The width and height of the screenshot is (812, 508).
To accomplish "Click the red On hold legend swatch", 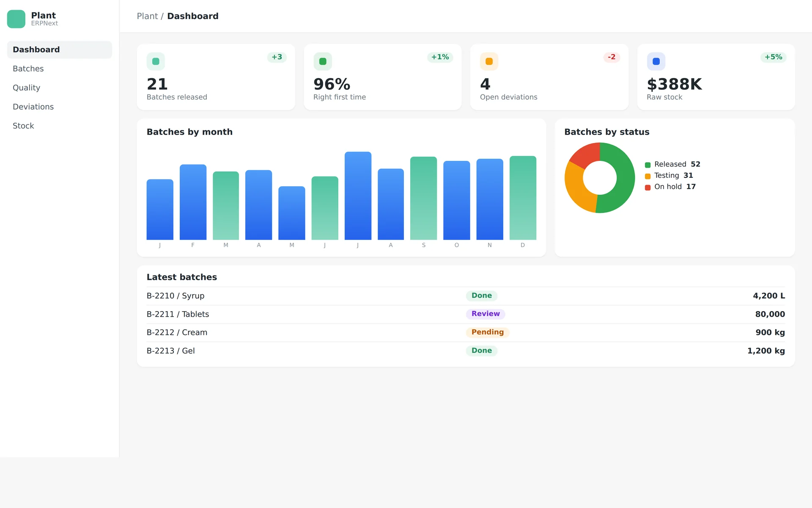I will 647,187.
